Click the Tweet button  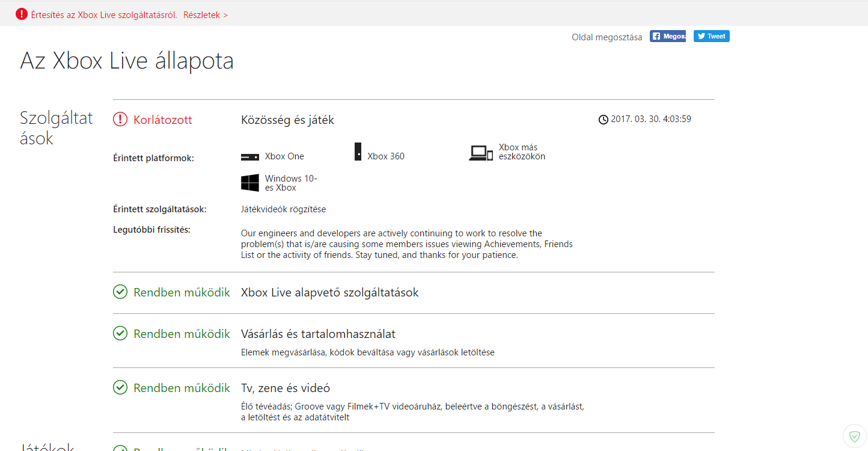[x=711, y=36]
